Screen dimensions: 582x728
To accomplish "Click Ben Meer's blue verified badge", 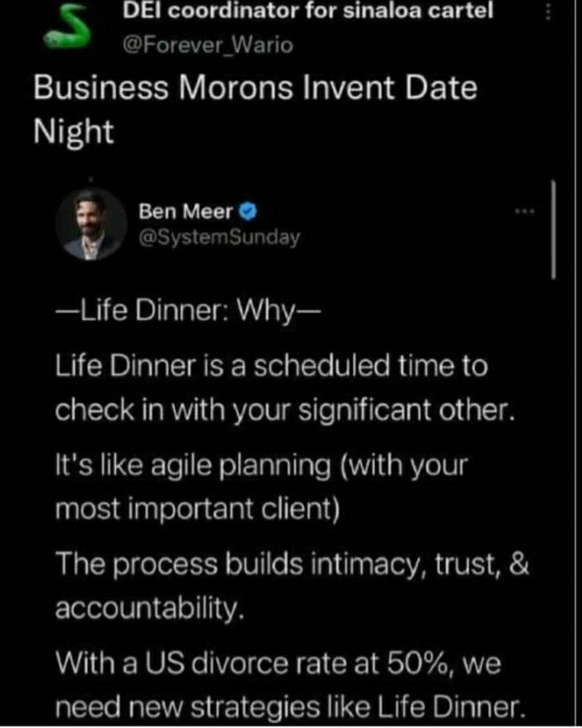I will coord(248,212).
